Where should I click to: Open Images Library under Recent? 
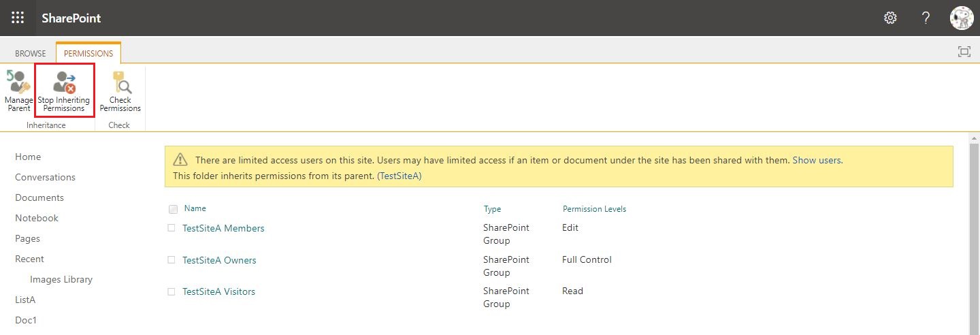61,279
